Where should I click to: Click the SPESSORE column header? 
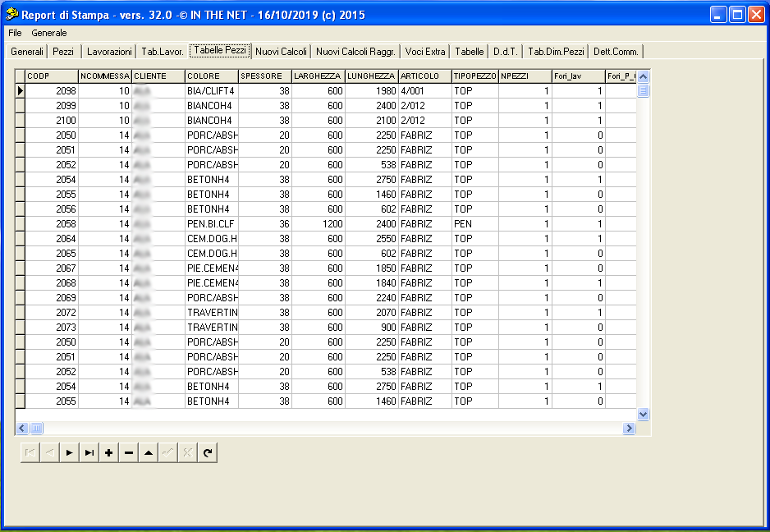coord(265,76)
